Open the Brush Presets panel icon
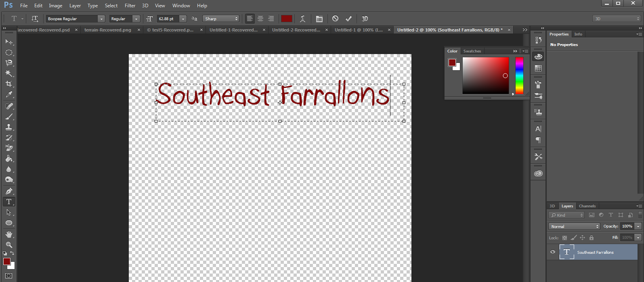The height and width of the screenshot is (282, 644). [x=538, y=96]
